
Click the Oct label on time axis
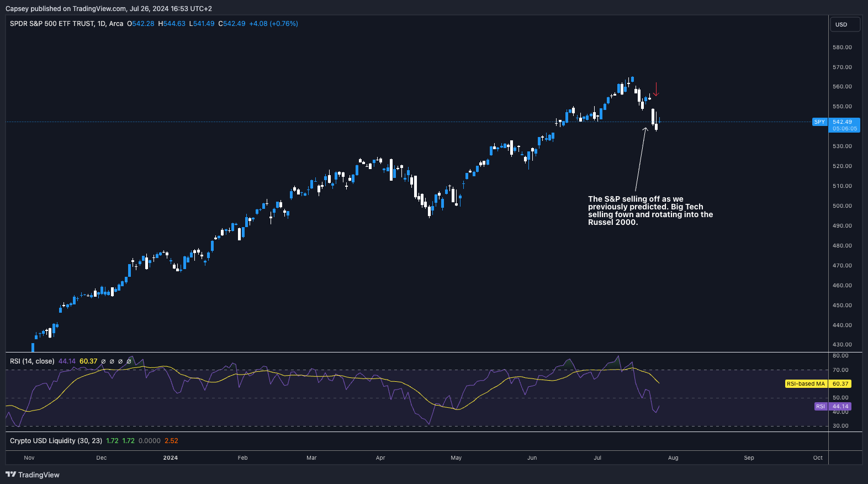point(818,457)
